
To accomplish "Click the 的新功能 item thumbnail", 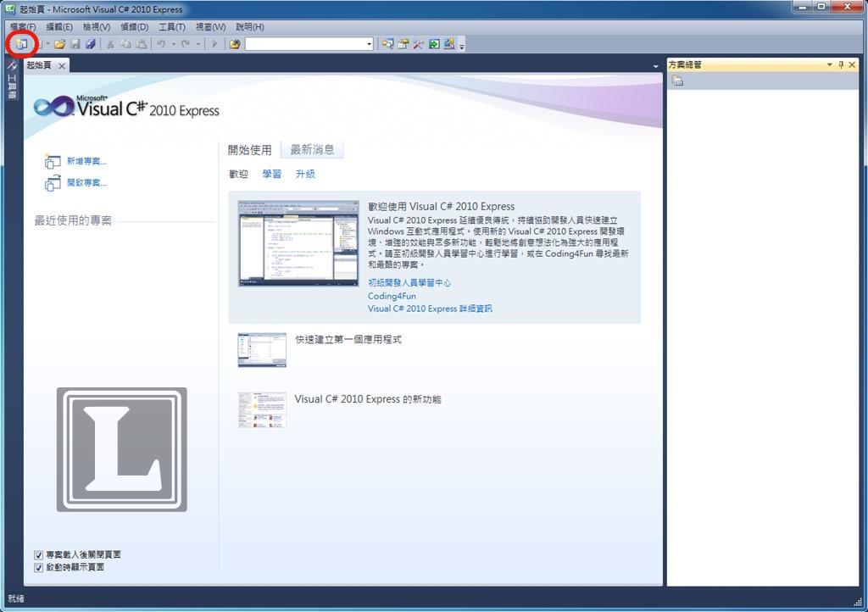I will 262,410.
